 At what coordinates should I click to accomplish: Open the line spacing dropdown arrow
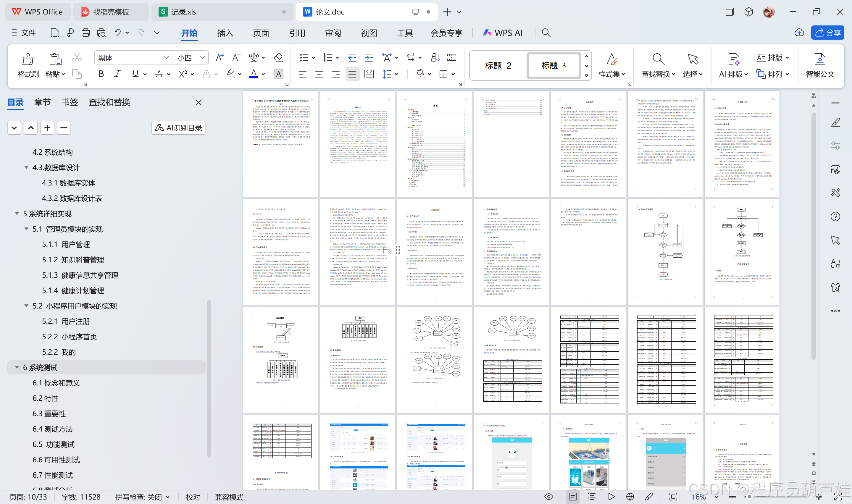click(397, 74)
